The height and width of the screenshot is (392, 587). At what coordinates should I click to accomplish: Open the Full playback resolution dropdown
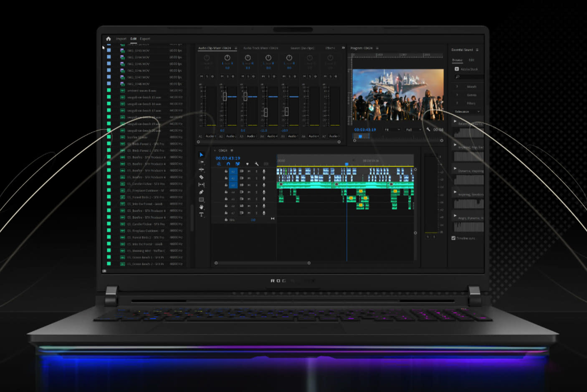point(413,130)
